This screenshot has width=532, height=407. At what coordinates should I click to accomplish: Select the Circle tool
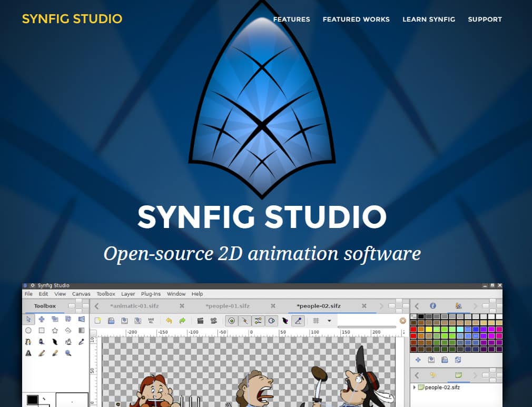[28, 330]
